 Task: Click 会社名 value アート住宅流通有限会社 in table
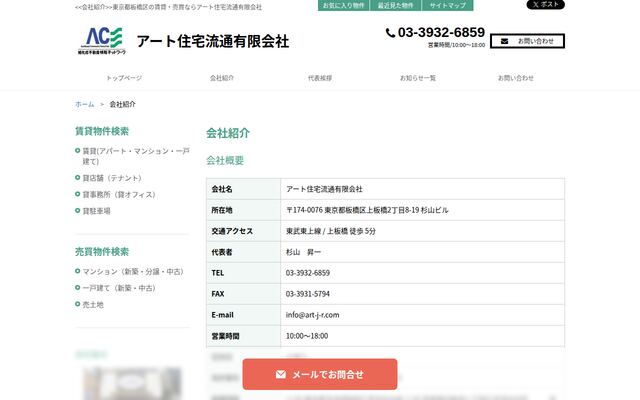coord(324,189)
